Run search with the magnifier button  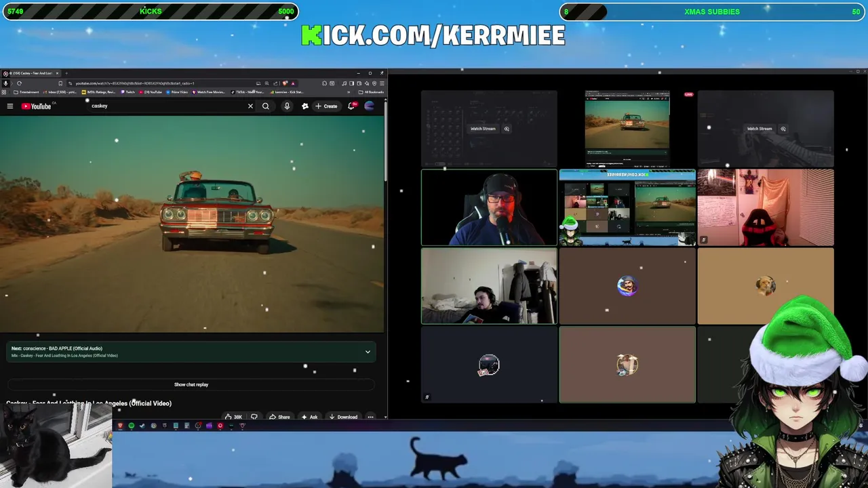[266, 106]
